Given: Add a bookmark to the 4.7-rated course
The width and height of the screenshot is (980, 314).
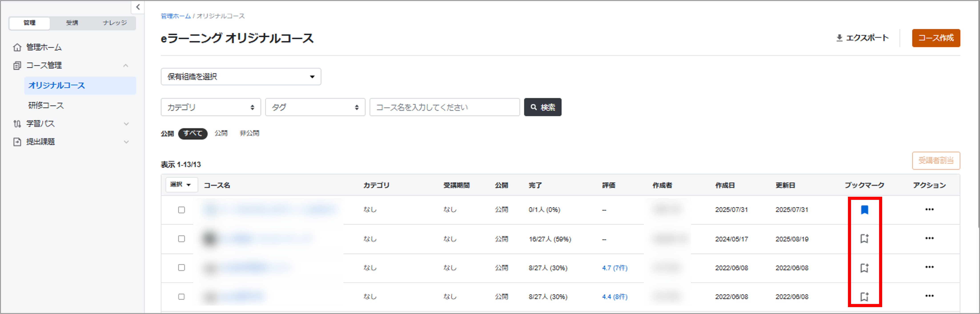Looking at the screenshot, I should (x=864, y=268).
